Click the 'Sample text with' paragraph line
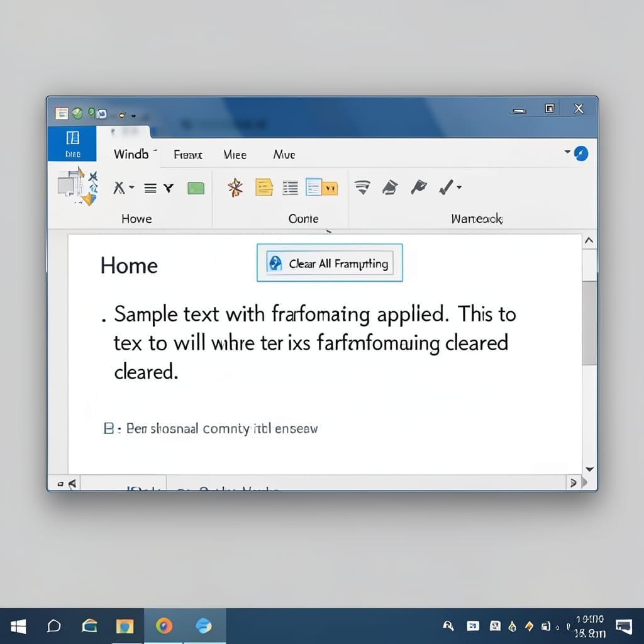 coord(315,314)
